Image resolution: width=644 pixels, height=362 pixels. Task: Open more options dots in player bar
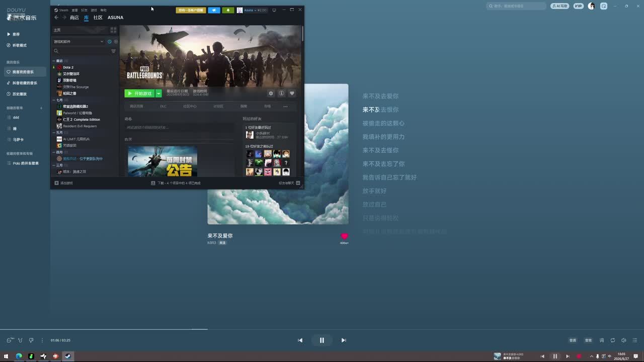tap(42, 340)
